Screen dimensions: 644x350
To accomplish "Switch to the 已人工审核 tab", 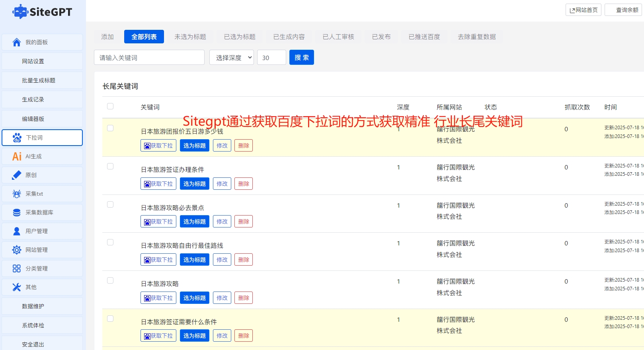I will pos(338,37).
